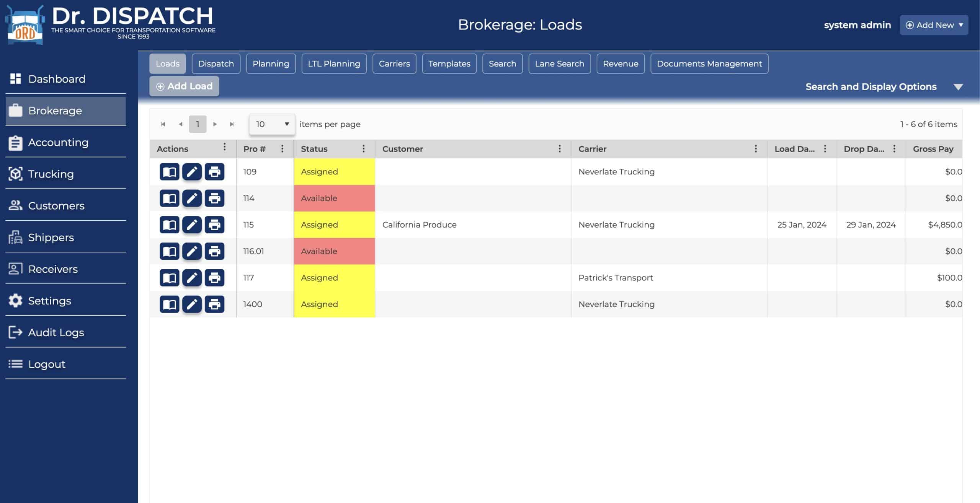This screenshot has height=503, width=980.
Task: Switch to the Dispatch tab
Action: coord(216,64)
